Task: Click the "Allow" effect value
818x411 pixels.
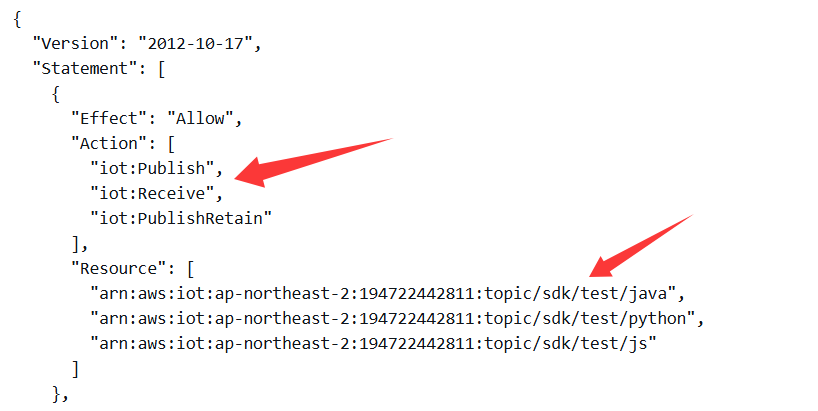Action: tap(200, 118)
